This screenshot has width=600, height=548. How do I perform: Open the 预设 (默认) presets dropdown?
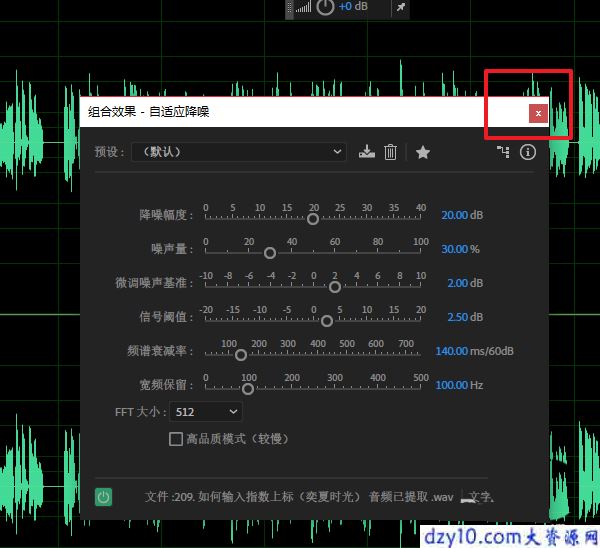click(239, 152)
